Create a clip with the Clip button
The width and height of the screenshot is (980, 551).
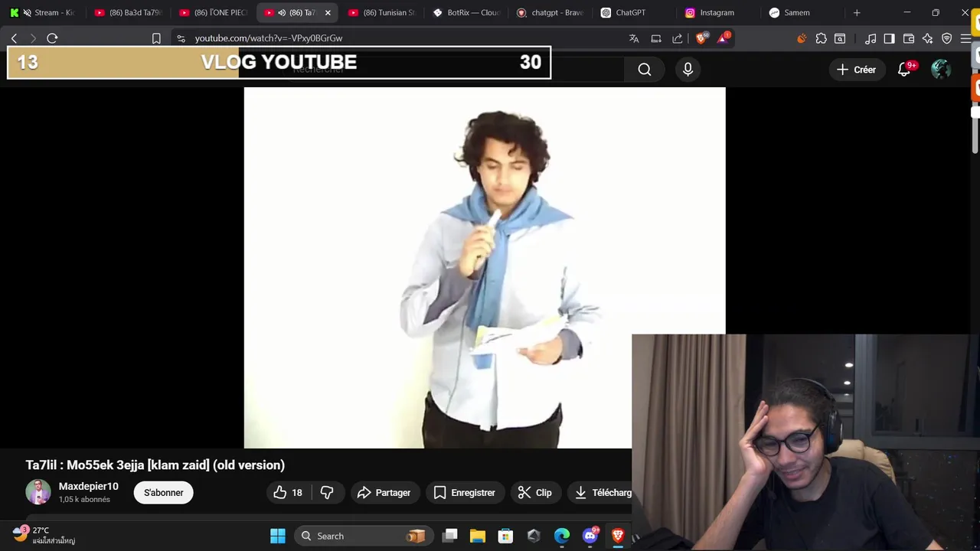point(534,493)
